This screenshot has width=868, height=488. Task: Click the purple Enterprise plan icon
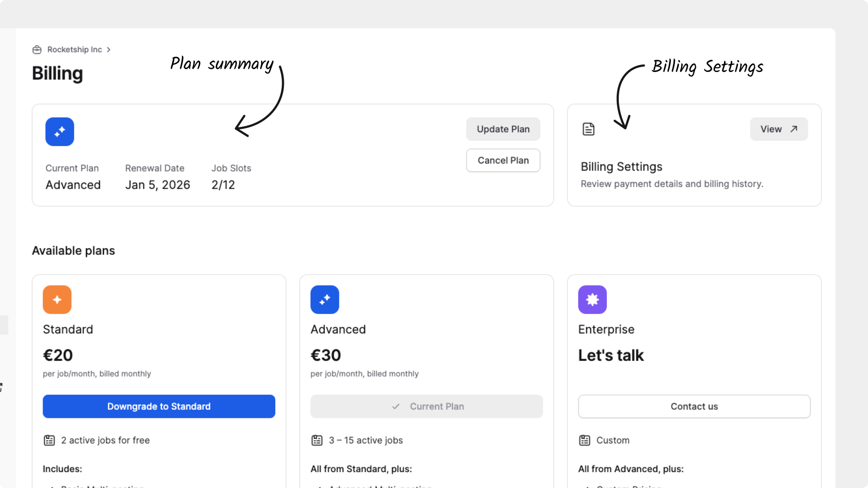pyautogui.click(x=592, y=300)
